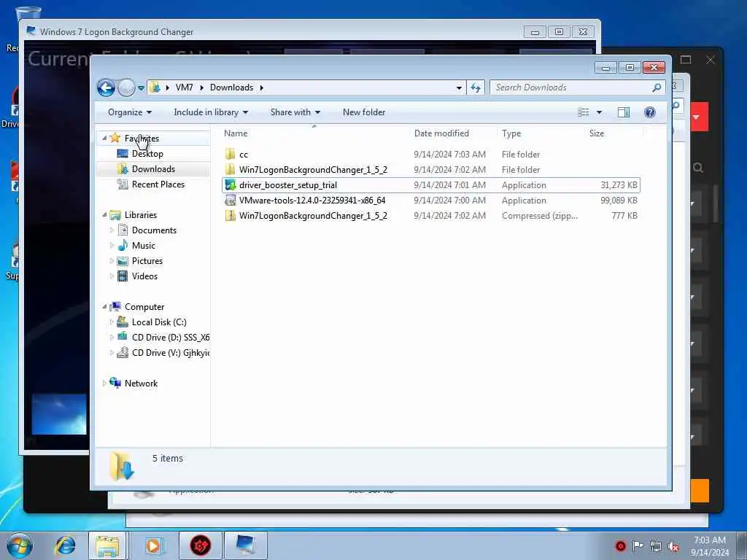This screenshot has width=747, height=560.
Task: Toggle the preview pane icon
Action: tap(624, 112)
